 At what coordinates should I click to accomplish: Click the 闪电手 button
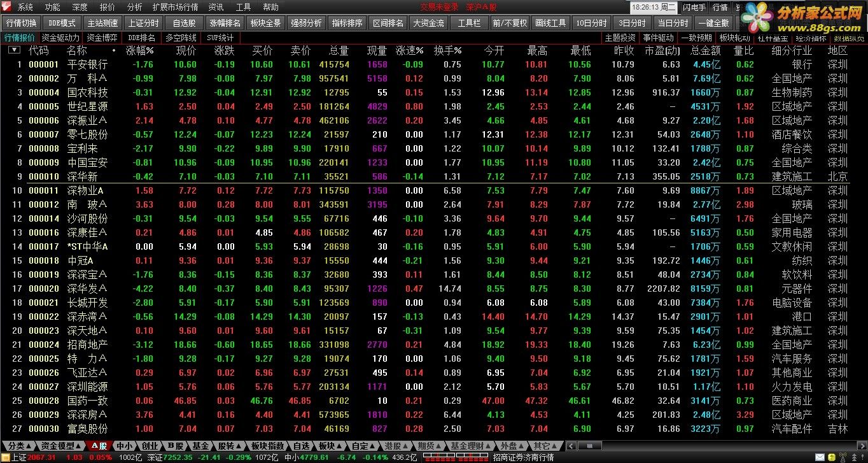tap(694, 8)
